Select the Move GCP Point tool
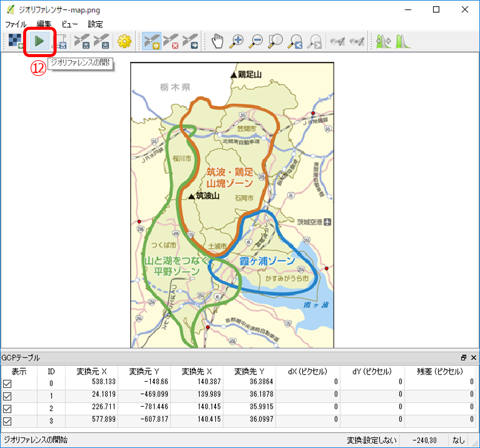 coord(190,41)
